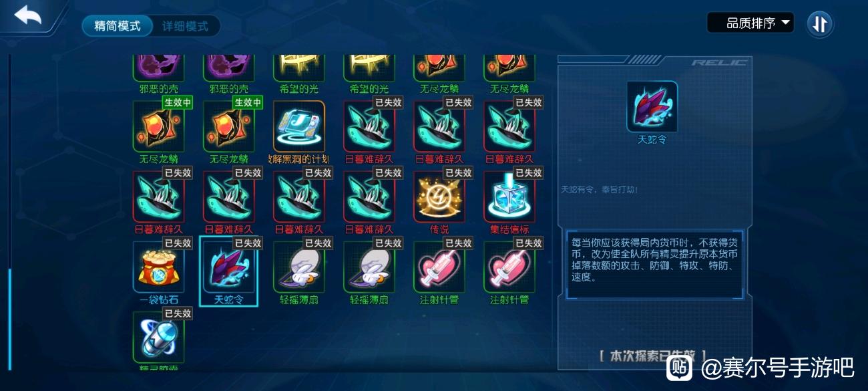
Task: Select the first 注射针管 relic icon
Action: 439,265
